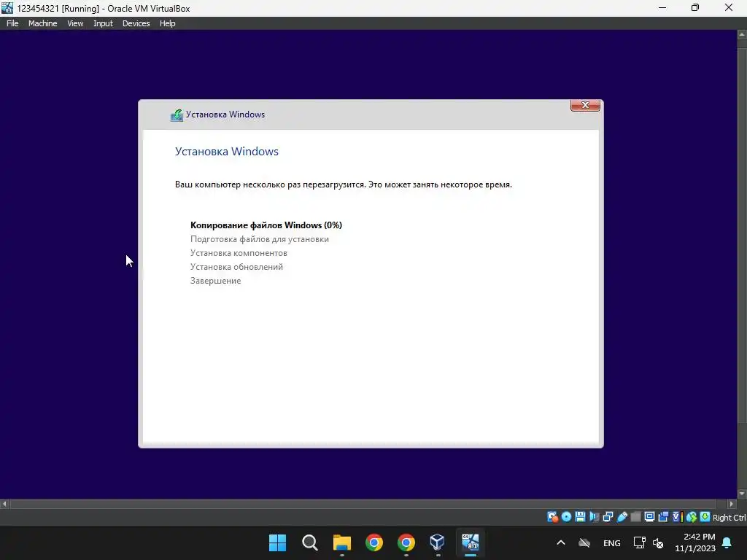Click the installer icon beside Установка Windows title
Screen dimensions: 747x560
pyautogui.click(x=177, y=114)
